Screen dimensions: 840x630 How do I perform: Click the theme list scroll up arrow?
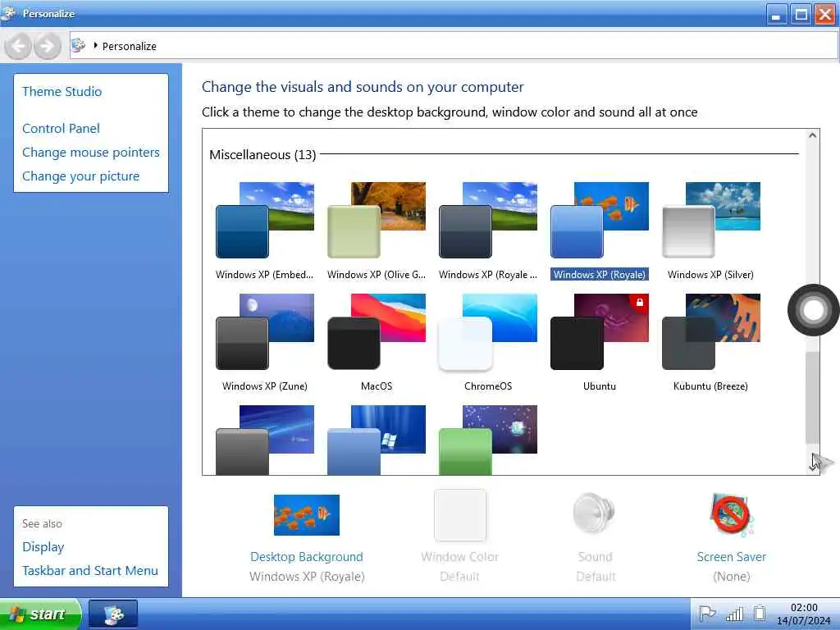[x=813, y=135]
